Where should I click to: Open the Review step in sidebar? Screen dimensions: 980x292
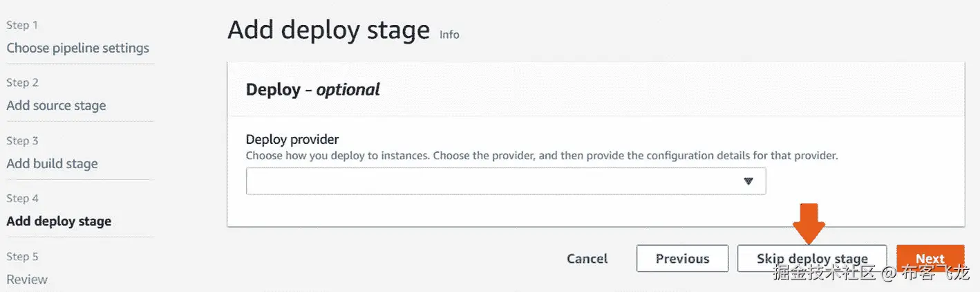pyautogui.click(x=27, y=280)
